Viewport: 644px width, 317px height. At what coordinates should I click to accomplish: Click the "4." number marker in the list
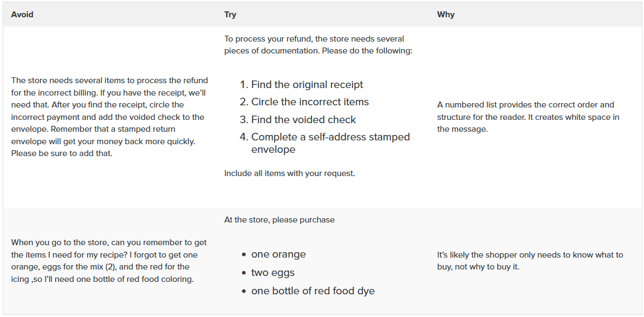[244, 137]
